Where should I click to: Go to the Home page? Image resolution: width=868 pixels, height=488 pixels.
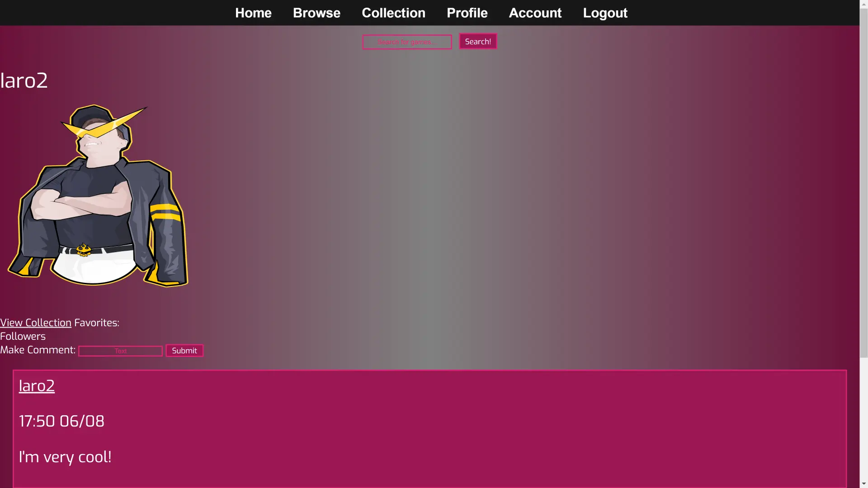point(253,13)
